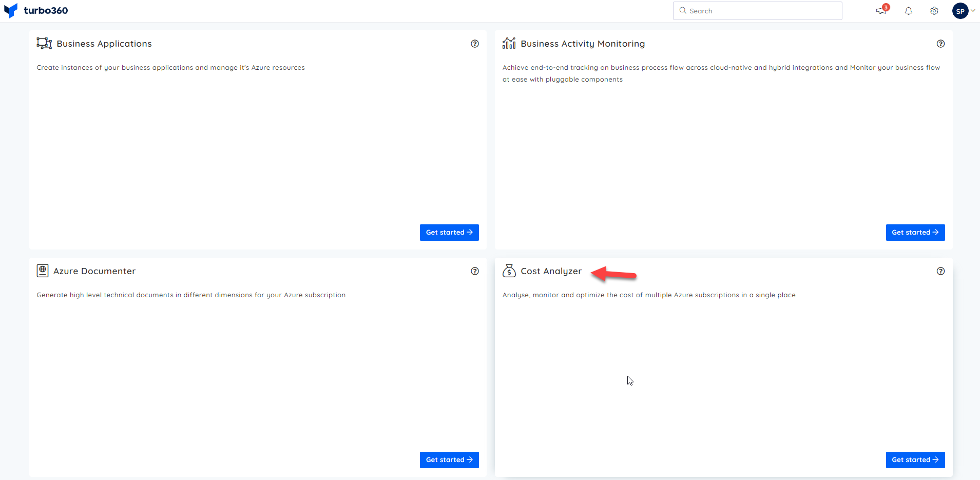The image size is (980, 480).
Task: Get started with Business Activity Monitoring
Action: [915, 233]
